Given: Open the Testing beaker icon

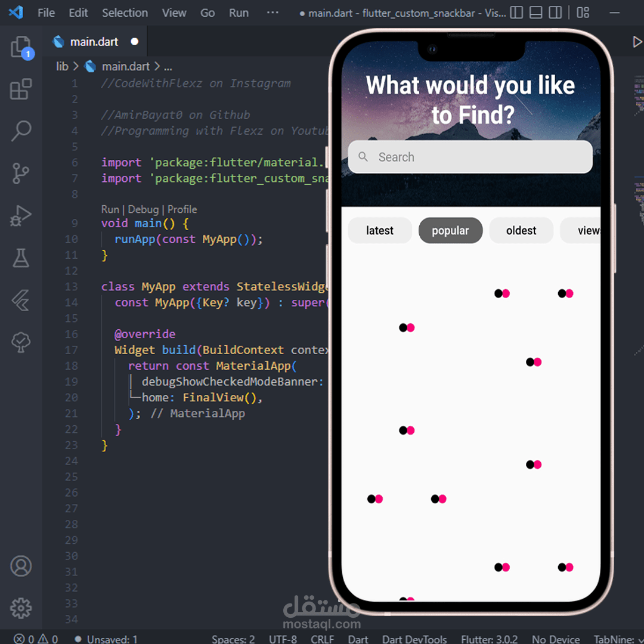Looking at the screenshot, I should point(21,258).
